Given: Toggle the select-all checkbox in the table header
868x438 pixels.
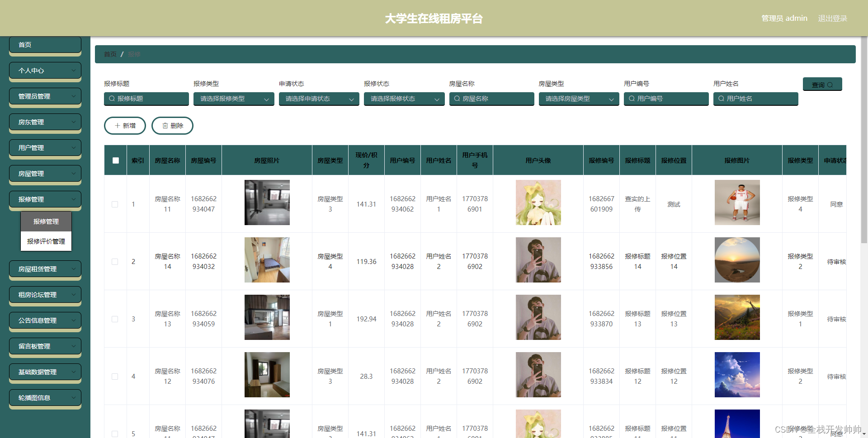Looking at the screenshot, I should (x=115, y=160).
